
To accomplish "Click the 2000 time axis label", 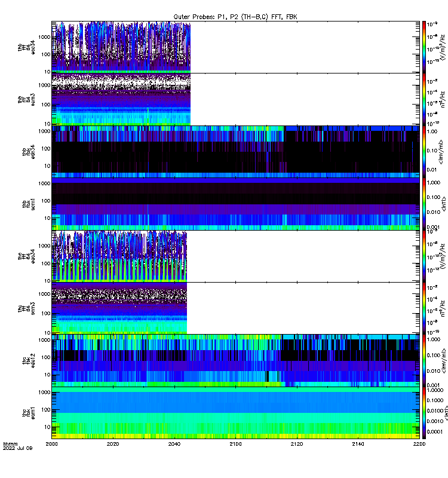I will (x=51, y=444).
